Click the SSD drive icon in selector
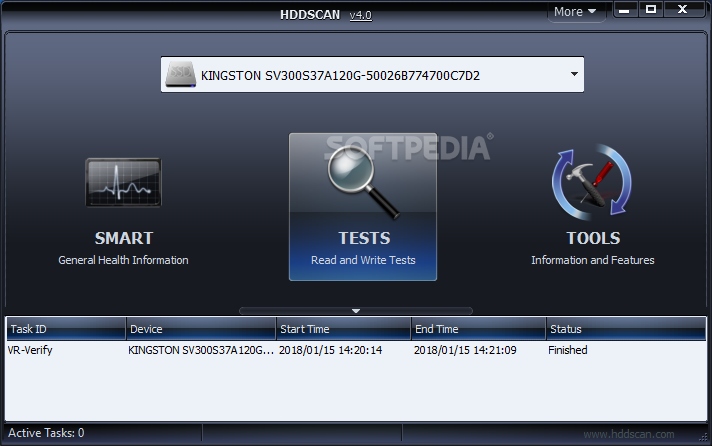712x446 pixels. (x=180, y=75)
